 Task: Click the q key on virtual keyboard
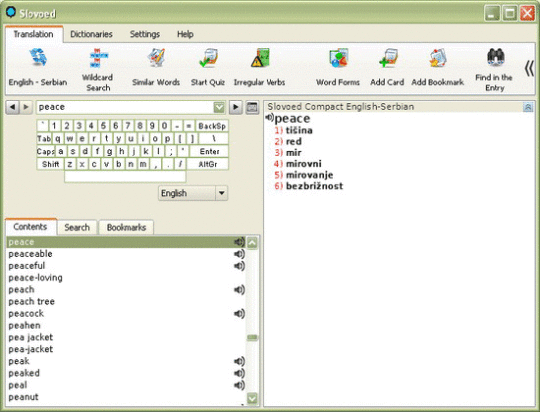(x=58, y=138)
